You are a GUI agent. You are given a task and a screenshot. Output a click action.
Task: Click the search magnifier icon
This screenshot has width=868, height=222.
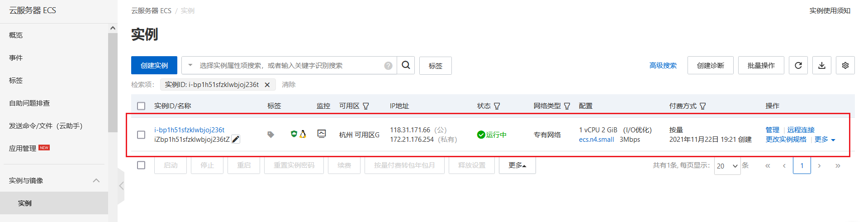coord(406,65)
